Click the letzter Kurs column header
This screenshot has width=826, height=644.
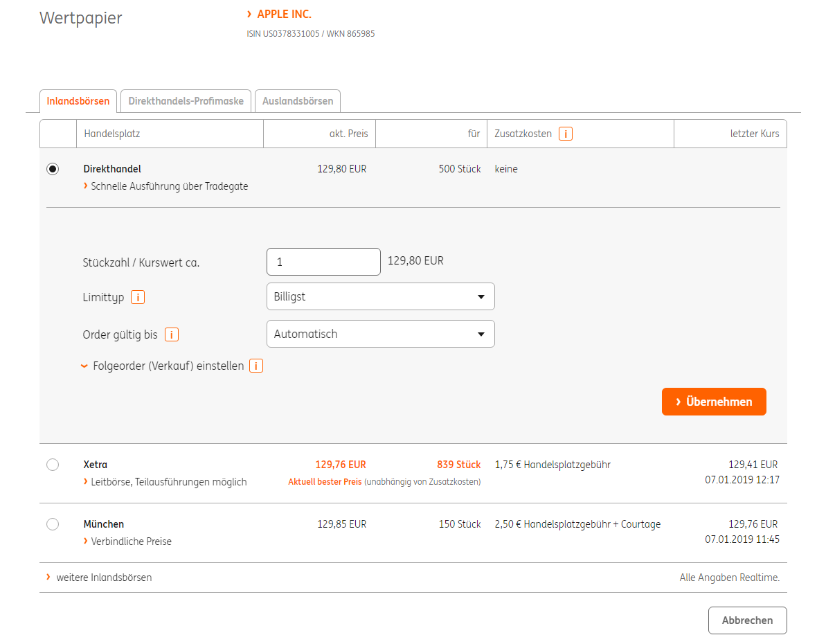[730, 134]
